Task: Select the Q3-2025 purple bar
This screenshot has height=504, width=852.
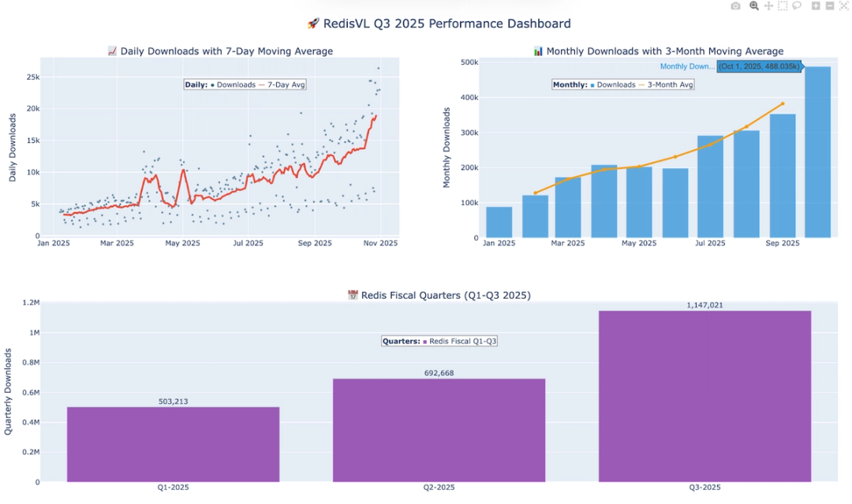Action: click(x=704, y=394)
